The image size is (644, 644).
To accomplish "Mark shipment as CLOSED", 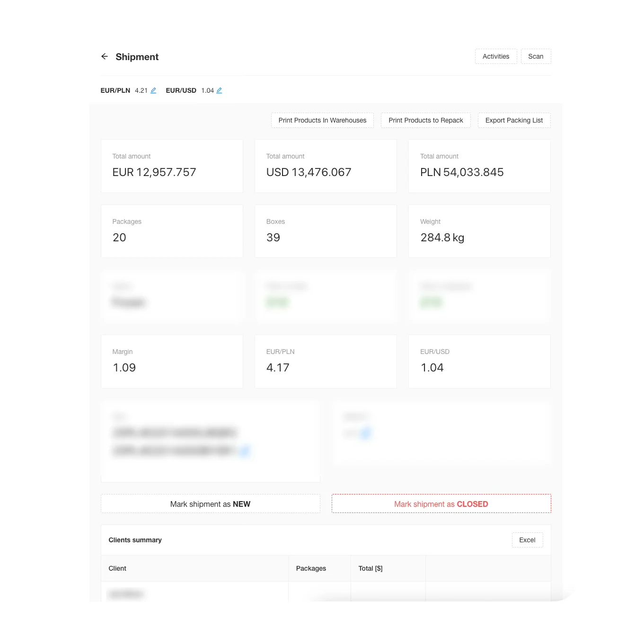I will point(441,504).
